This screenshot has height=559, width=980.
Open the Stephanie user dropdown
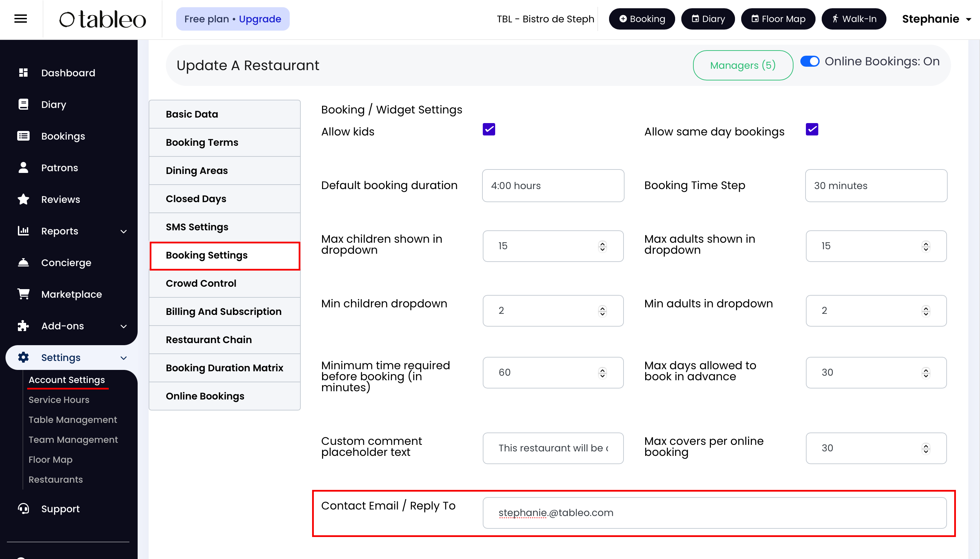pyautogui.click(x=936, y=19)
